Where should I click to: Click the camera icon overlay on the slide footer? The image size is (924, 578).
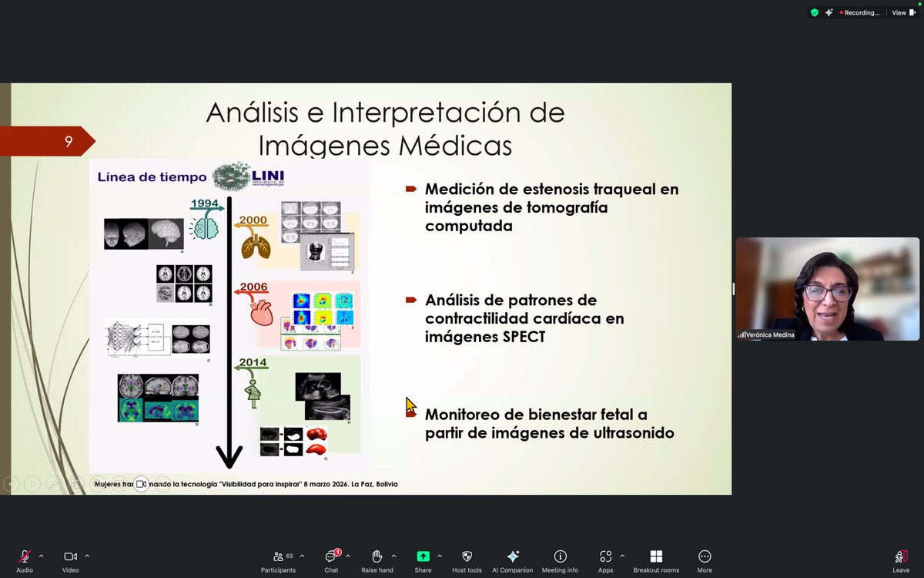pyautogui.click(x=141, y=484)
